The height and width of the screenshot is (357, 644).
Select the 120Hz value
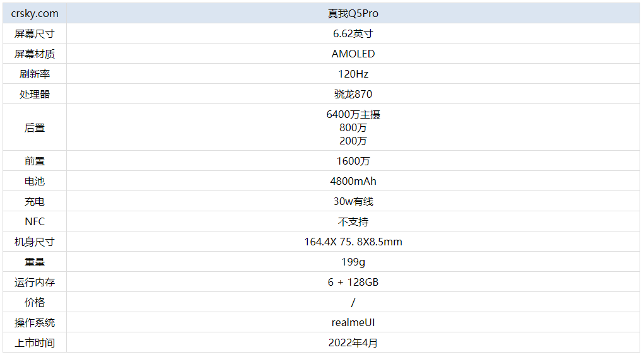(353, 74)
